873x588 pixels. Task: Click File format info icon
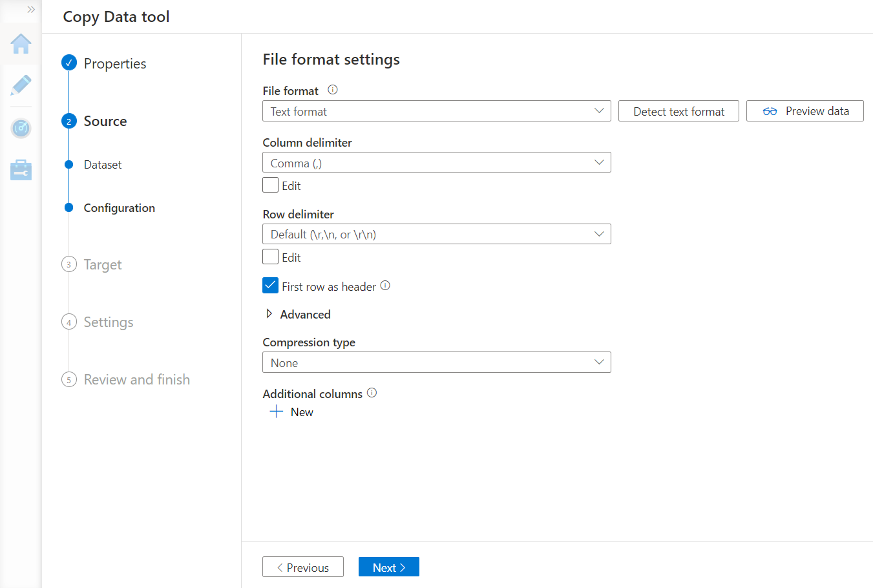[333, 90]
